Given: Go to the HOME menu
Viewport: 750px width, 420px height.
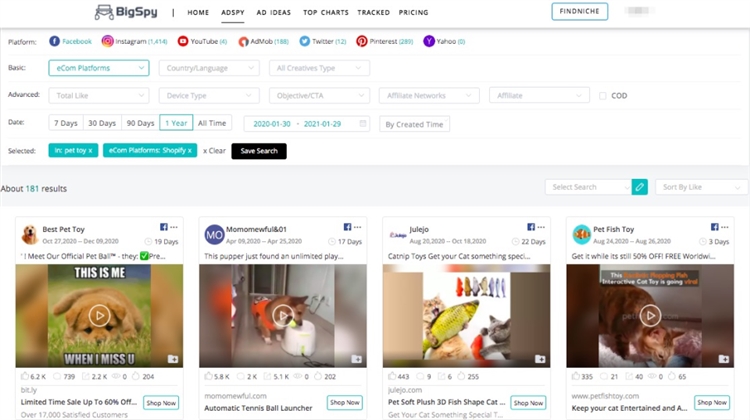Looking at the screenshot, I should pos(198,12).
